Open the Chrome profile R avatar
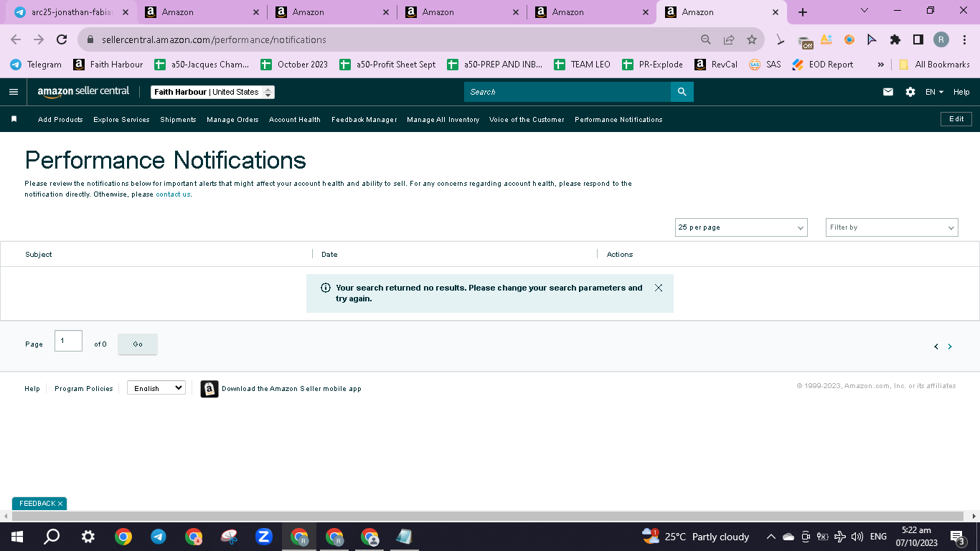The height and width of the screenshot is (551, 980). [941, 39]
